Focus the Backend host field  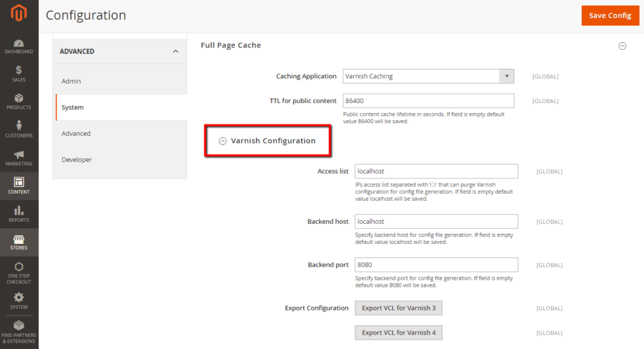[436, 222]
